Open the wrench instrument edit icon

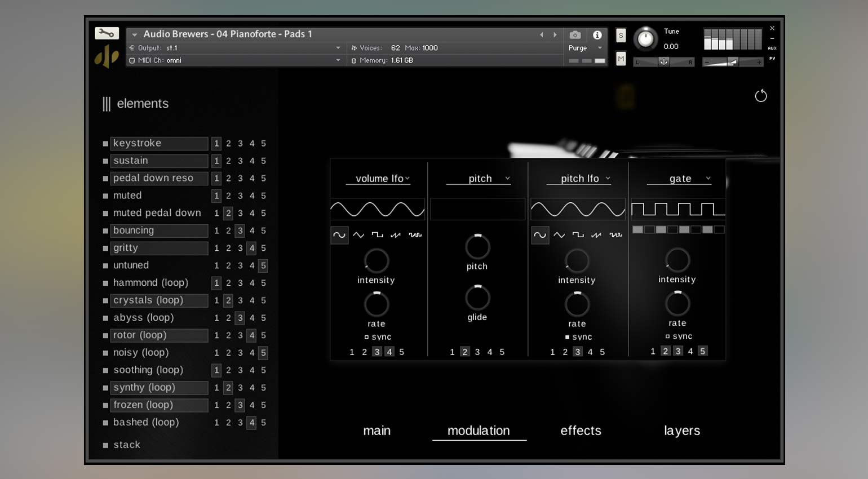point(107,34)
